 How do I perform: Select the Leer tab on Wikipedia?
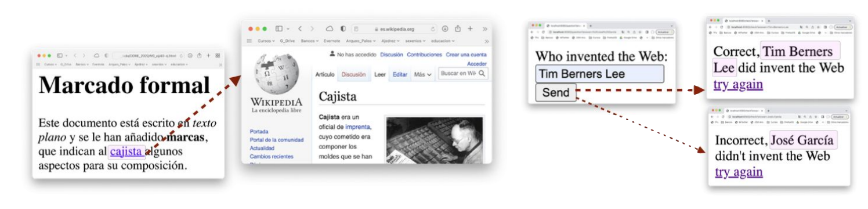[380, 74]
